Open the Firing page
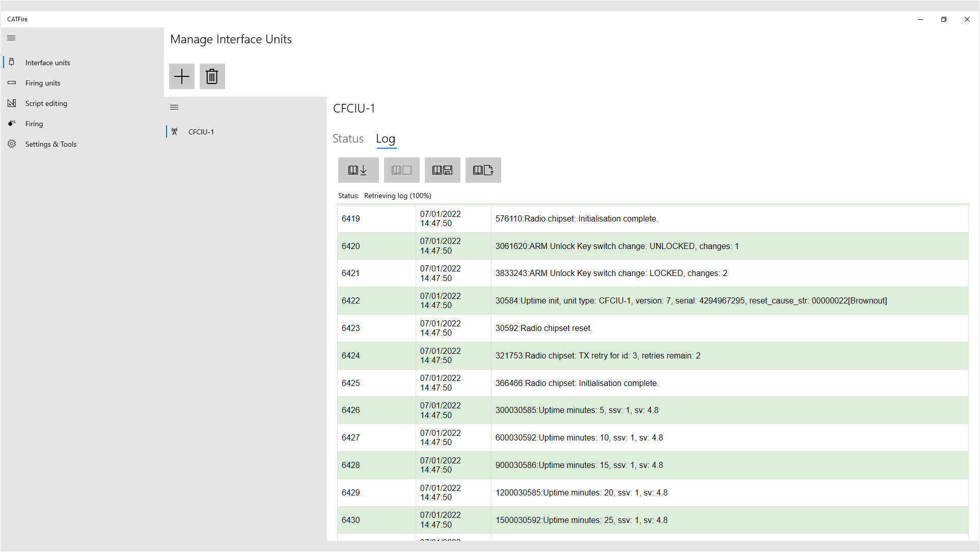This screenshot has height=552, width=980. point(34,124)
